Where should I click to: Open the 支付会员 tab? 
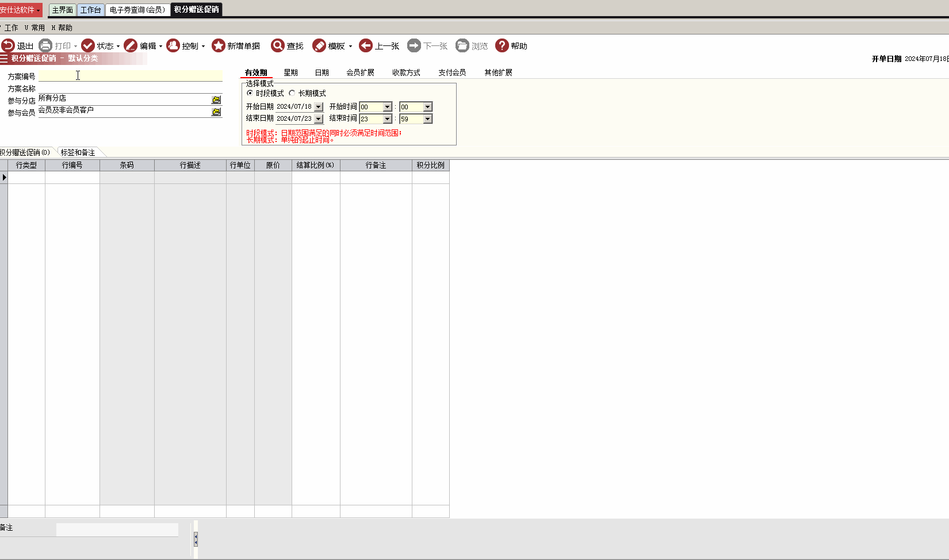click(x=453, y=72)
